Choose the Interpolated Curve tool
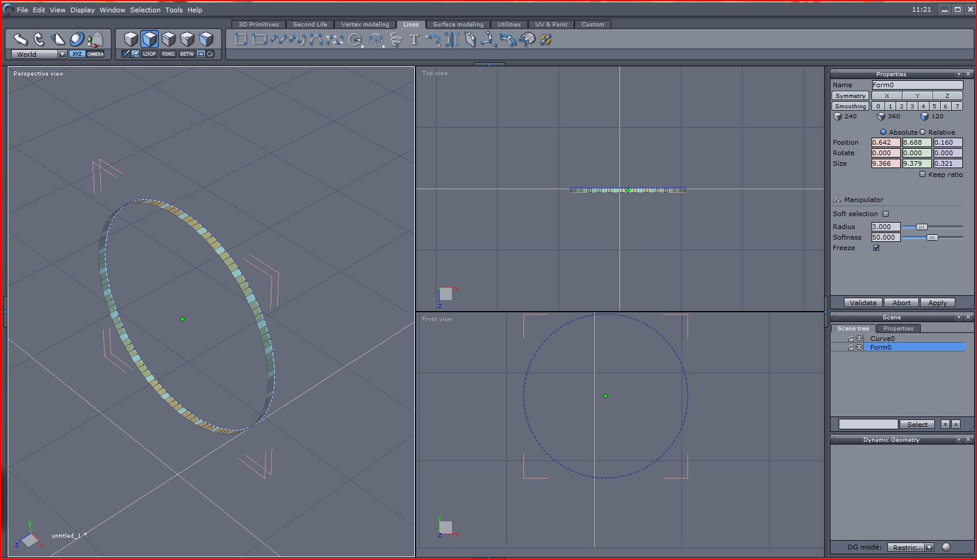 (297, 39)
